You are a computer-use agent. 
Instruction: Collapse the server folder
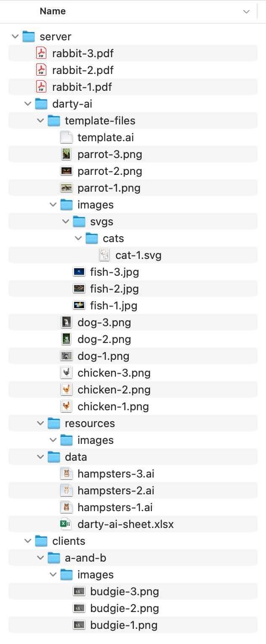(x=15, y=36)
